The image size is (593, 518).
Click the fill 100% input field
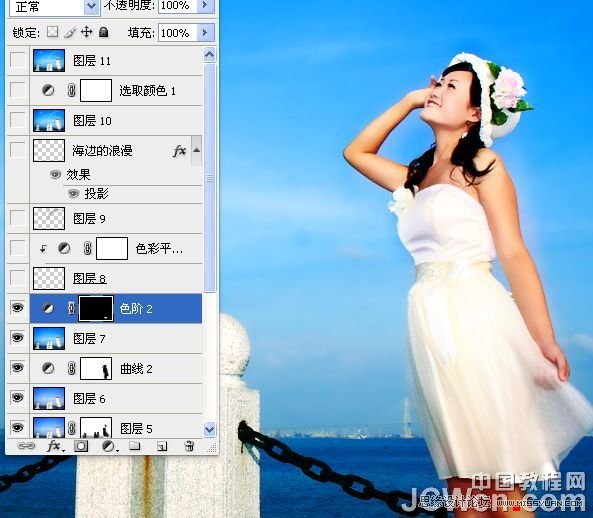tap(178, 33)
